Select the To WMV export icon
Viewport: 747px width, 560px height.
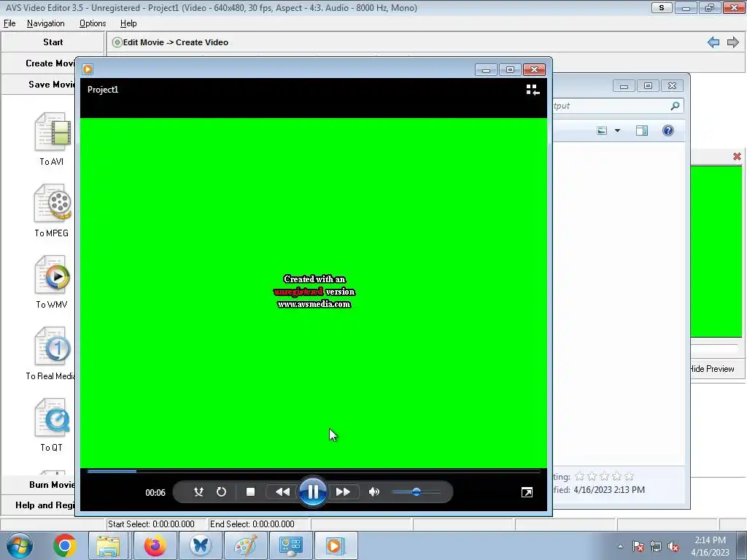click(x=53, y=274)
